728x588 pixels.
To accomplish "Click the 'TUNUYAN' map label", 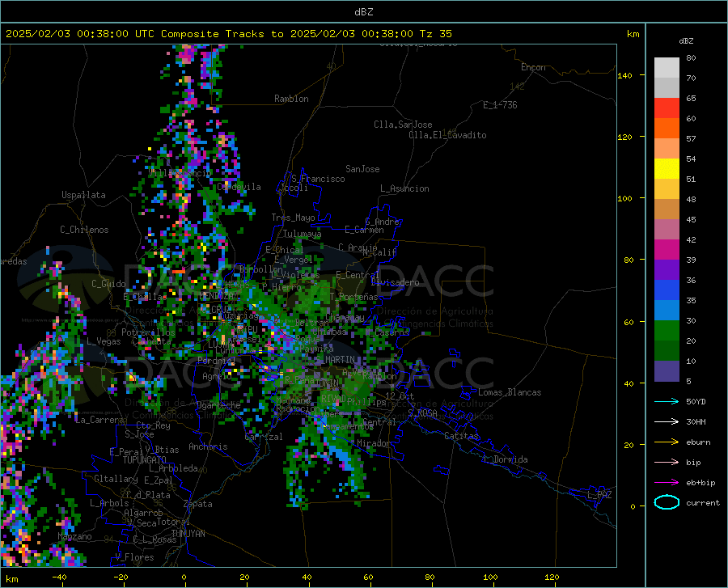I will click(x=188, y=533).
